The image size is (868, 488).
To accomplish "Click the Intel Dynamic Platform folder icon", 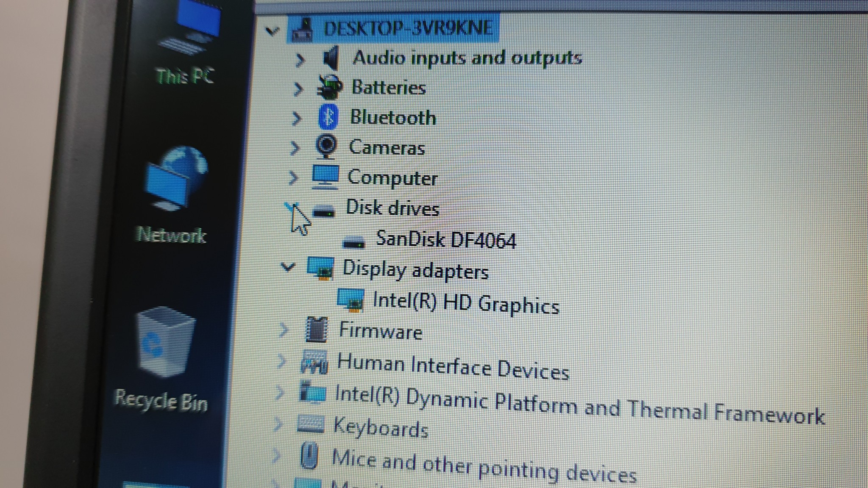I will pyautogui.click(x=312, y=392).
